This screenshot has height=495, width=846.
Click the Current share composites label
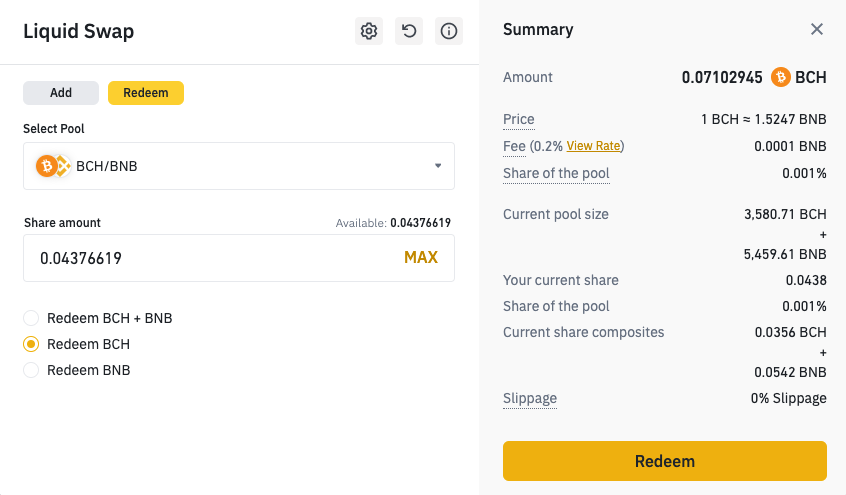coord(583,332)
